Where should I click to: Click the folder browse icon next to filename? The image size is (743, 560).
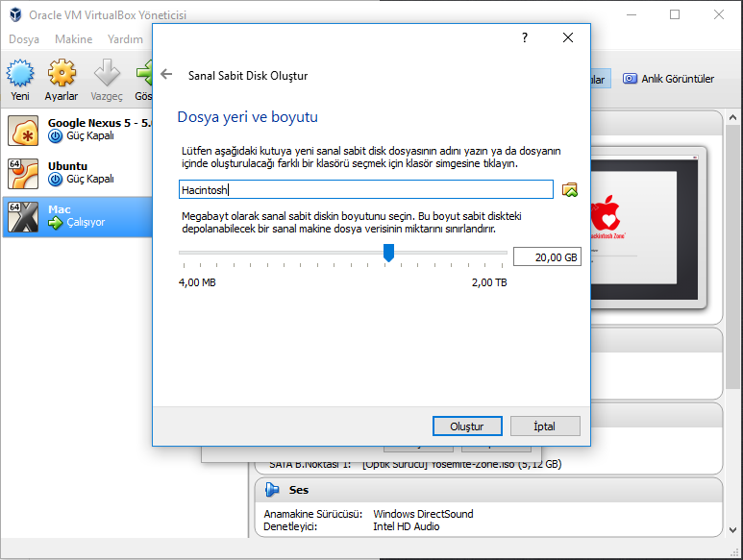(x=570, y=190)
